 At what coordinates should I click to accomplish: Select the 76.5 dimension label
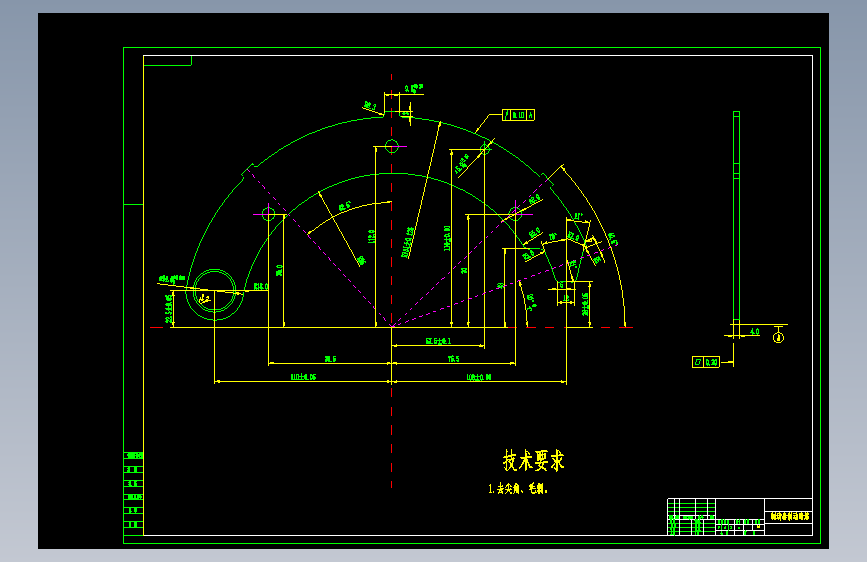[x=453, y=359]
